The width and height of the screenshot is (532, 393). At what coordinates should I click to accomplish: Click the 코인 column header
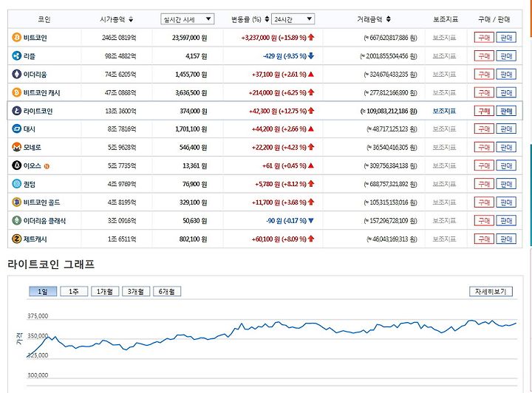(x=44, y=19)
